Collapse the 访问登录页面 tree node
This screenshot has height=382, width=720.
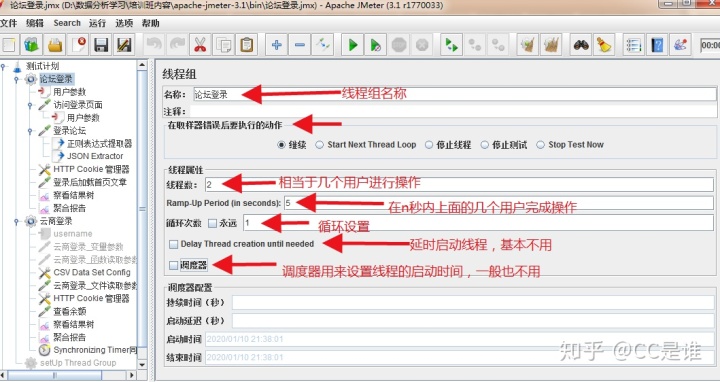point(30,105)
